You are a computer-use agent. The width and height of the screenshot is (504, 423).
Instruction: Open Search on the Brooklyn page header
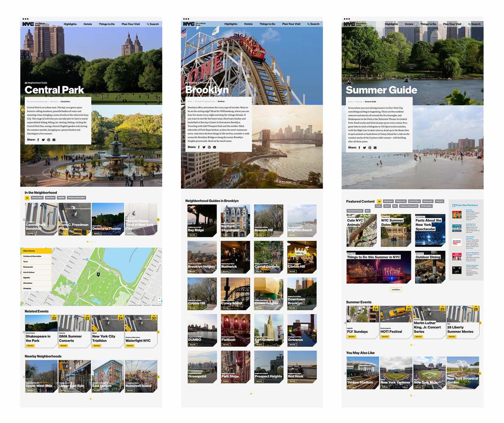tap(313, 24)
